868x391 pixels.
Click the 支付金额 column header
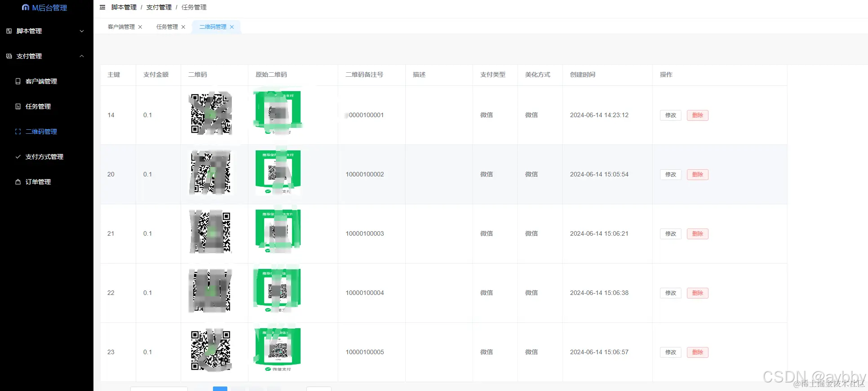(156, 75)
